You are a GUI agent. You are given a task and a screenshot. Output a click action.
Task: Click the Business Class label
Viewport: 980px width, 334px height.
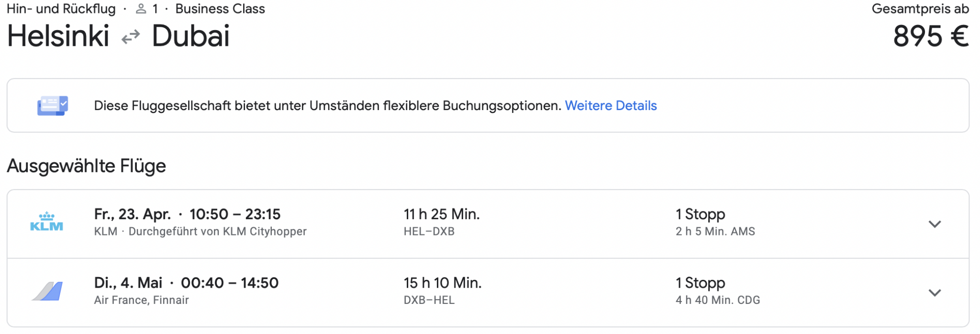coord(220,9)
